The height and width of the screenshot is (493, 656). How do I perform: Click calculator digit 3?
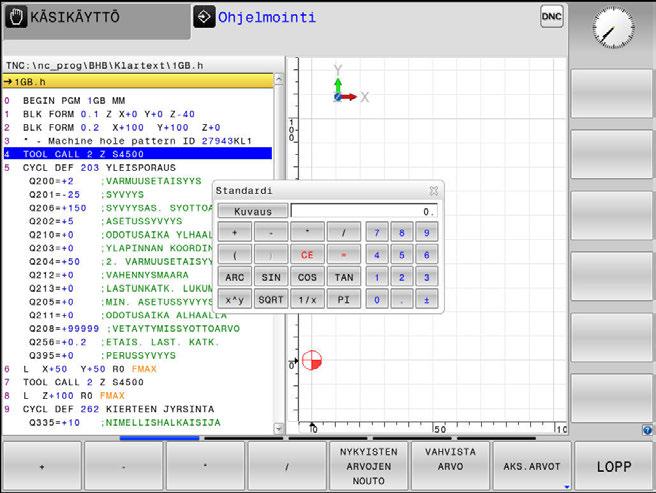click(427, 277)
